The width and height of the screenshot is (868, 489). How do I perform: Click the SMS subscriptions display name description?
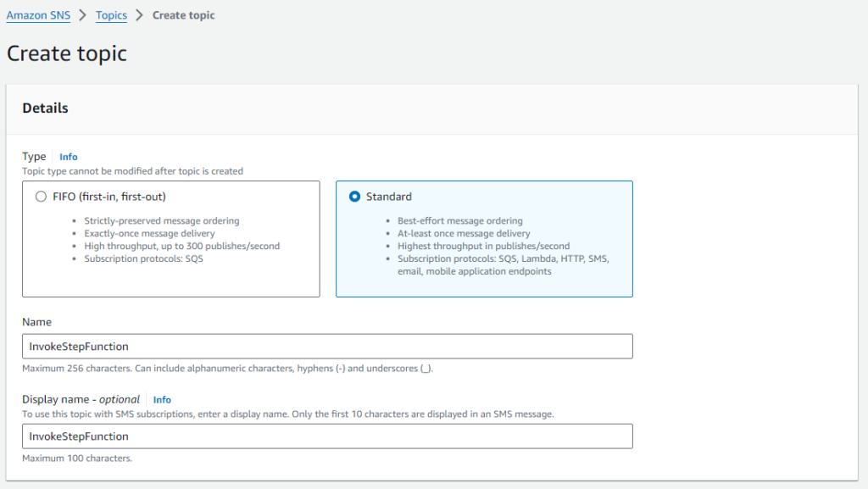click(x=288, y=414)
